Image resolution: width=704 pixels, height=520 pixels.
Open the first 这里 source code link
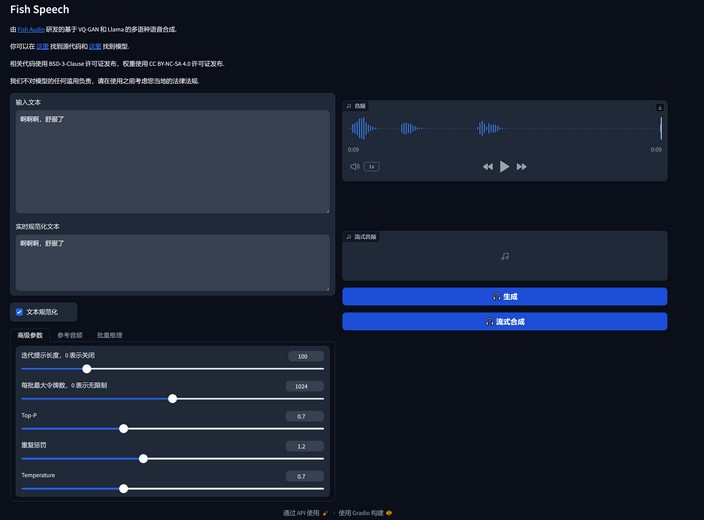point(43,46)
